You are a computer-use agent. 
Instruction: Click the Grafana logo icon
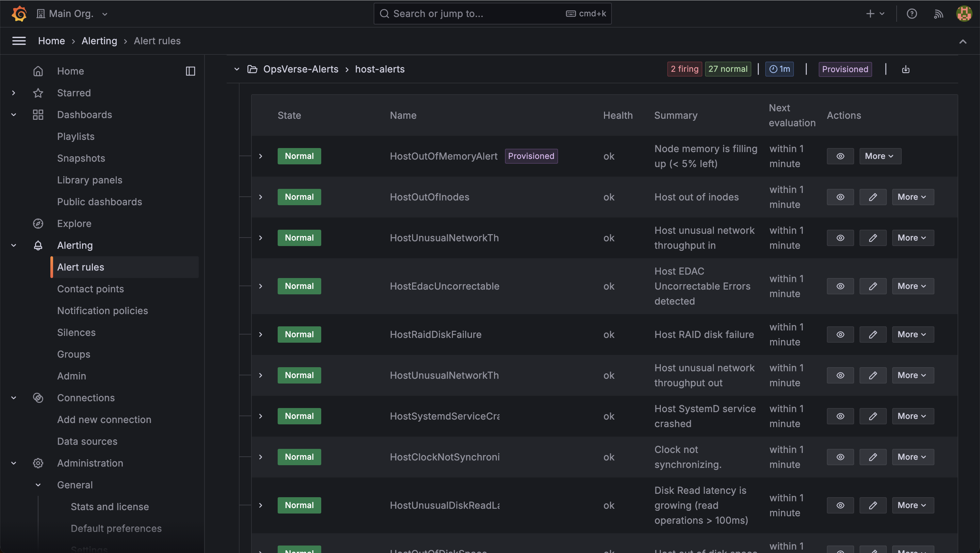point(19,14)
